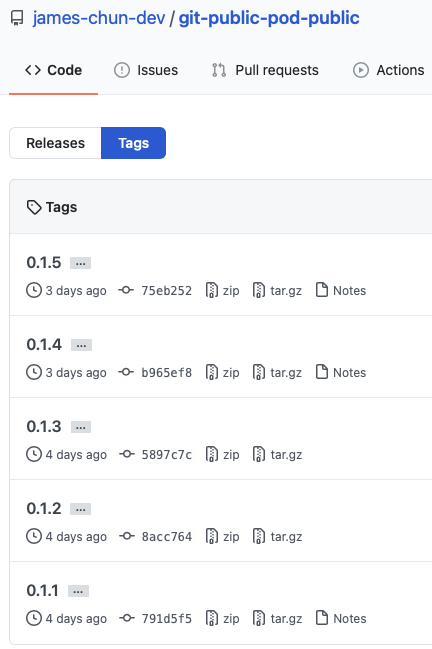Click the Notes file icon for tag 0.1.4

(322, 372)
